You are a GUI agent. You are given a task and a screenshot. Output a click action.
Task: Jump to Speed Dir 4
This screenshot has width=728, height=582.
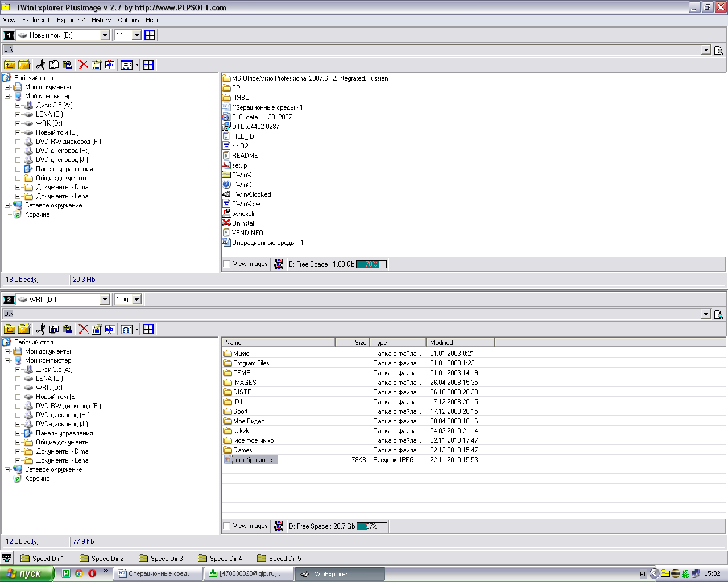point(220,559)
